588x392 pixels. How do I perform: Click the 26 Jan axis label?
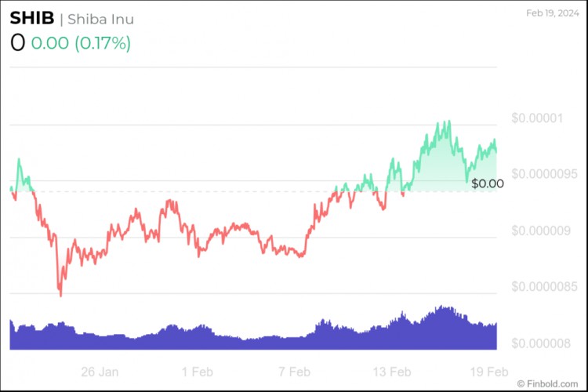click(x=100, y=372)
